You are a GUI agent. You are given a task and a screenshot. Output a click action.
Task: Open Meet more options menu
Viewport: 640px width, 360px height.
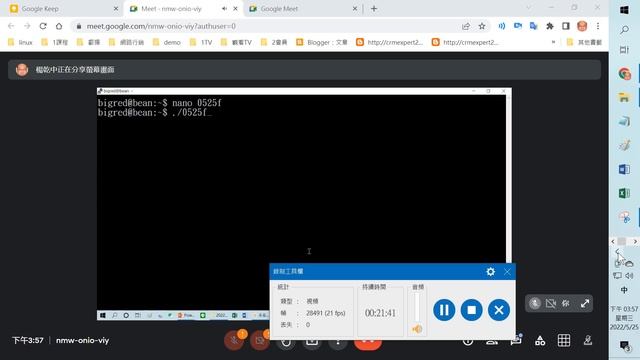click(x=338, y=343)
